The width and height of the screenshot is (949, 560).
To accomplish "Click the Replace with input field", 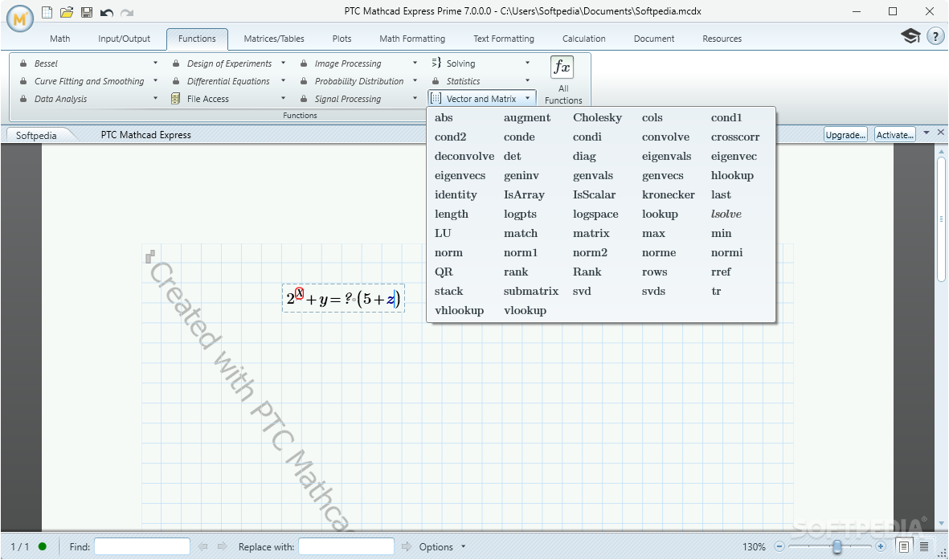I will tap(346, 546).
